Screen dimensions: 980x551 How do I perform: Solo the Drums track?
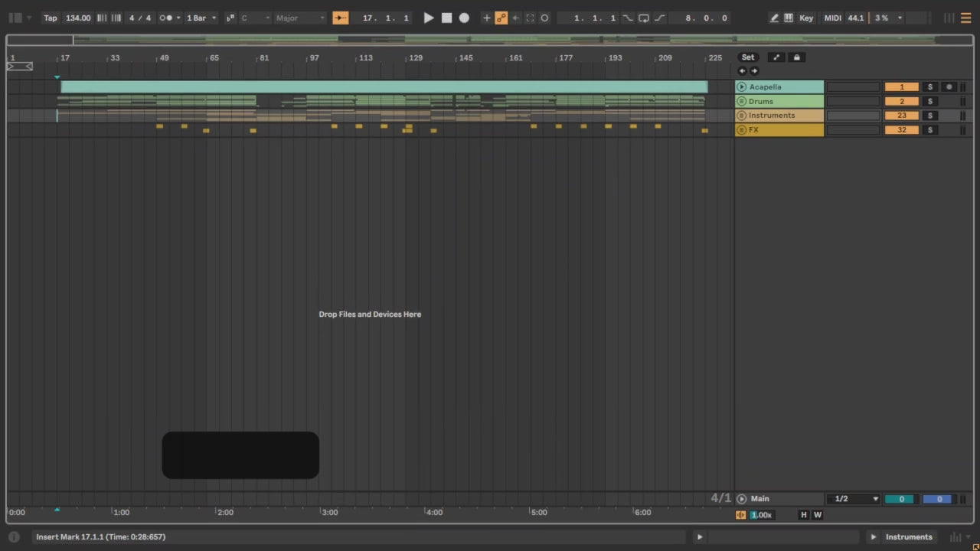pos(929,101)
